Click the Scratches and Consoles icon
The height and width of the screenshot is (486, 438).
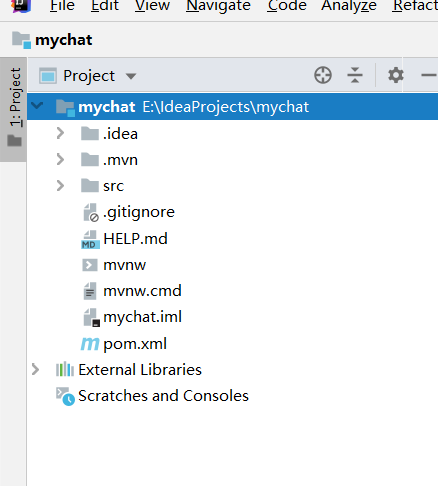65,396
